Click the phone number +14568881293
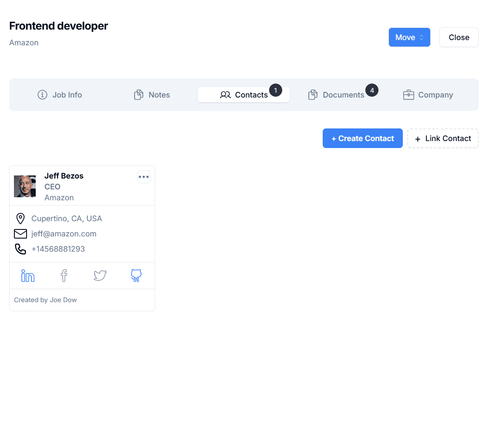The height and width of the screenshot is (448, 486). pyautogui.click(x=58, y=249)
